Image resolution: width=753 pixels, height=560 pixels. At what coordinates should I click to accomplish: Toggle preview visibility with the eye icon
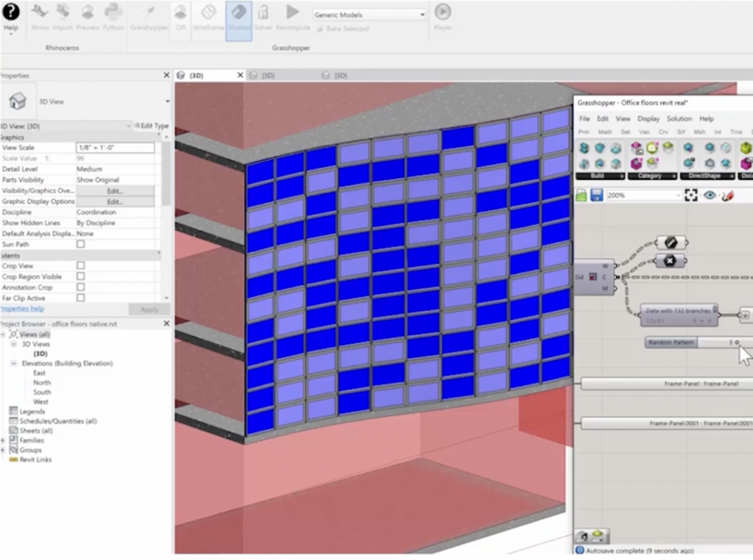pos(709,195)
